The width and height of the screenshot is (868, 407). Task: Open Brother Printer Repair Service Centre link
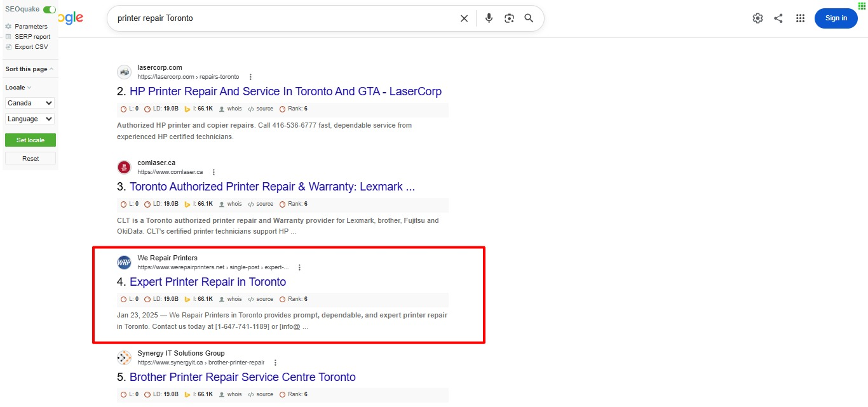coord(243,377)
